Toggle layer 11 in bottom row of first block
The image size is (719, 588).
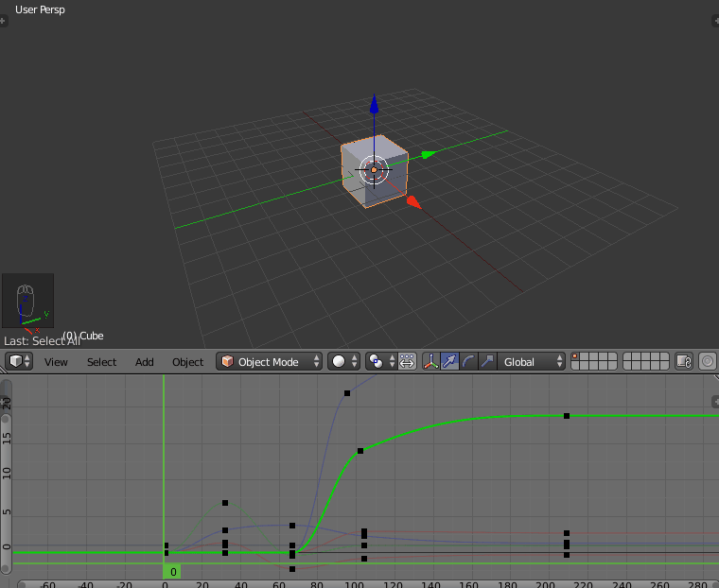coord(575,366)
